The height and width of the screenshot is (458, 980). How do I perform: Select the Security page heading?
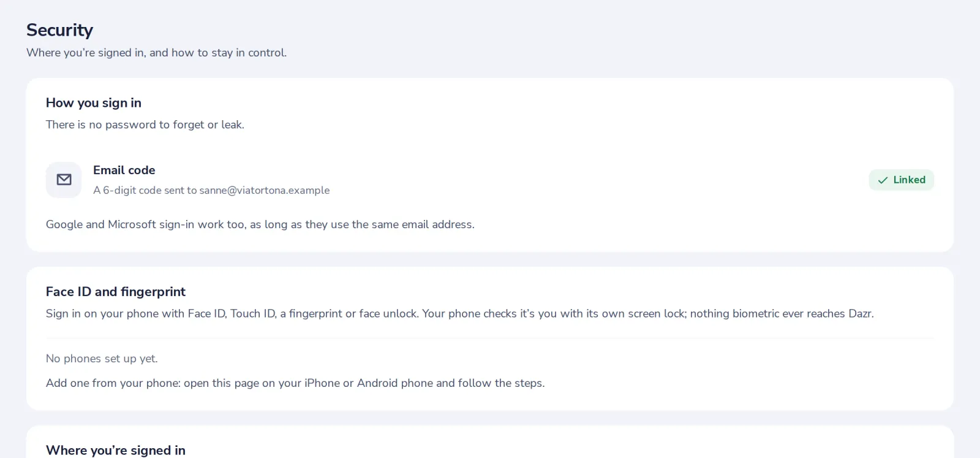[x=59, y=30]
